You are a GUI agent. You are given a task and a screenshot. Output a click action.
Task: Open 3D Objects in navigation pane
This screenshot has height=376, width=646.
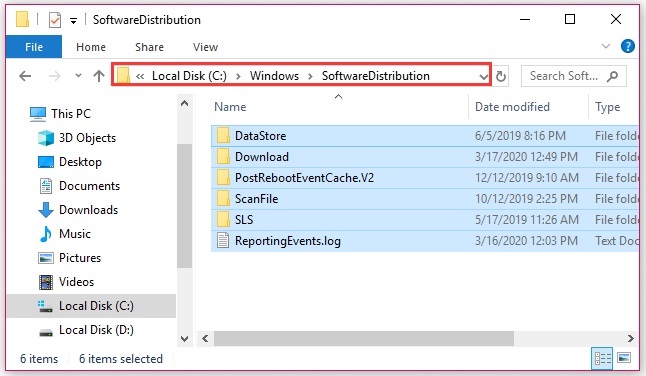77,138
